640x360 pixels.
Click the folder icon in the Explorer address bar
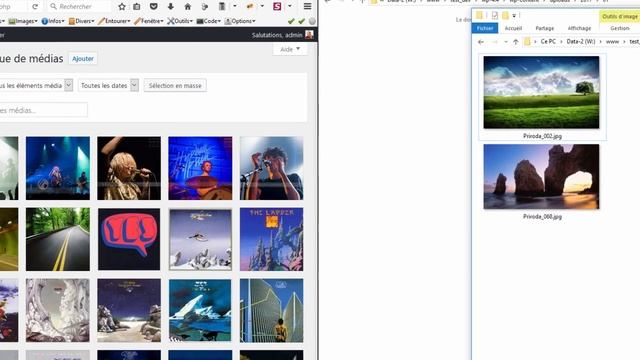point(527,42)
